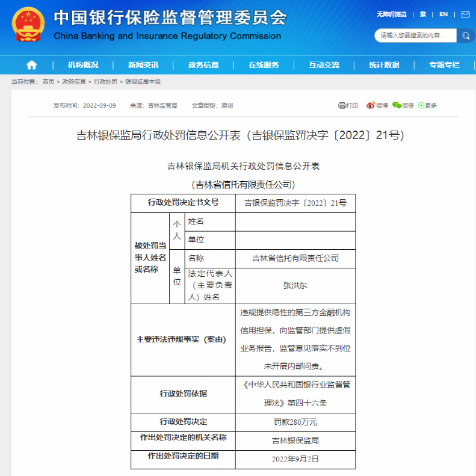This screenshot has width=476, height=476.
Task: Share the article via WeChat (微信)
Action: click(403, 105)
